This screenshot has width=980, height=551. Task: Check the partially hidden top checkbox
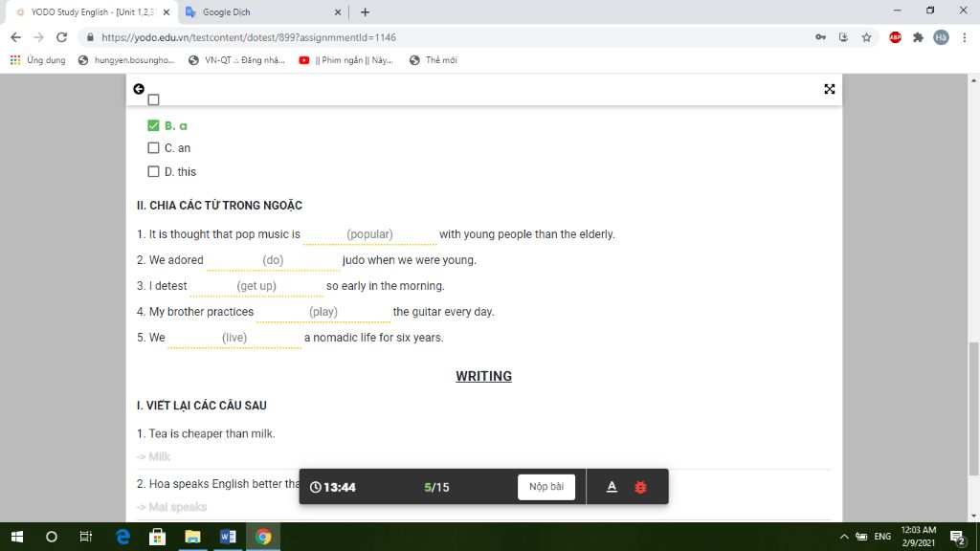153,99
